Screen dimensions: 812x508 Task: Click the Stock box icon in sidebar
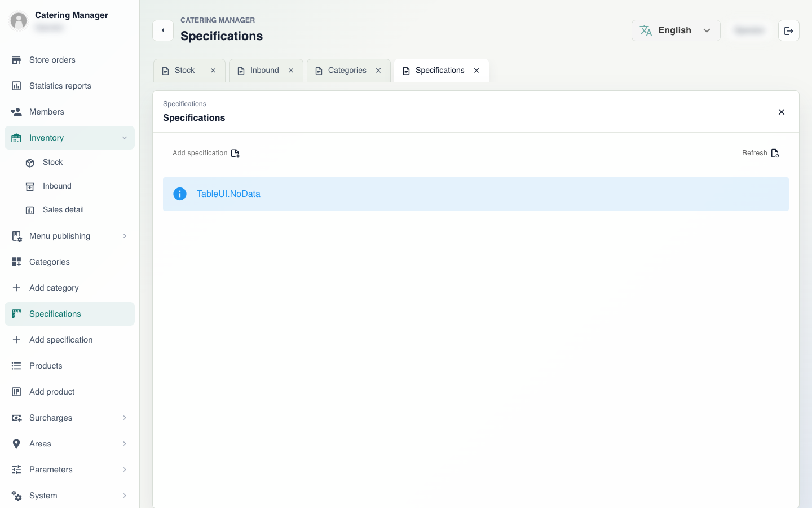coord(30,163)
